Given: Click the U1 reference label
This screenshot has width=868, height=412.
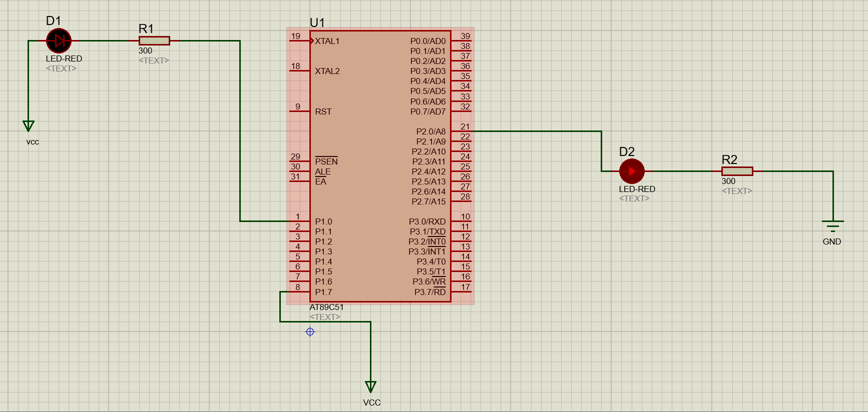Looking at the screenshot, I should point(317,22).
